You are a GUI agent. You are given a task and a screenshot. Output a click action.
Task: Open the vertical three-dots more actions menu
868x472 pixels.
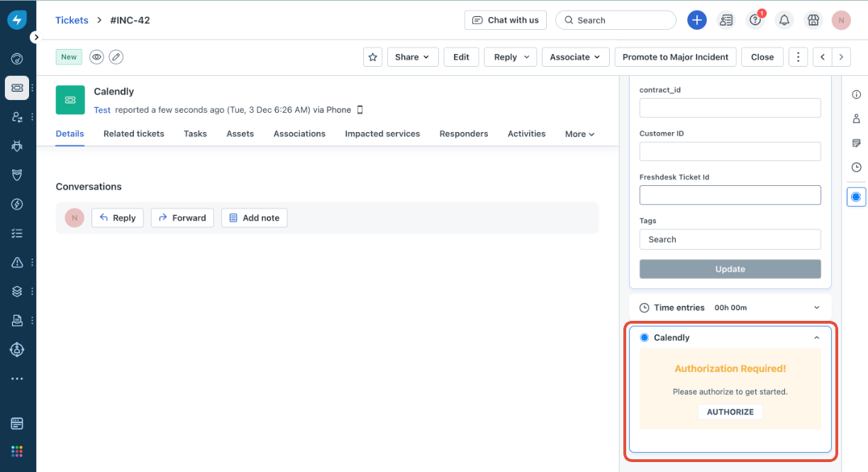(799, 57)
